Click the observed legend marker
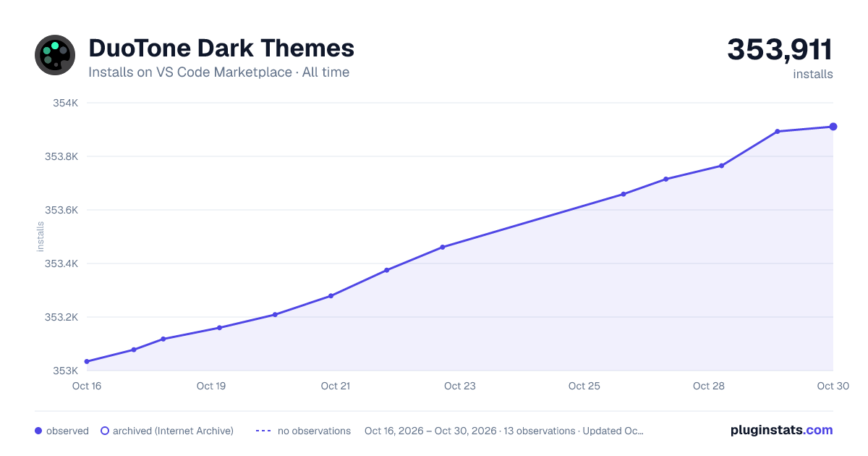 [38, 431]
